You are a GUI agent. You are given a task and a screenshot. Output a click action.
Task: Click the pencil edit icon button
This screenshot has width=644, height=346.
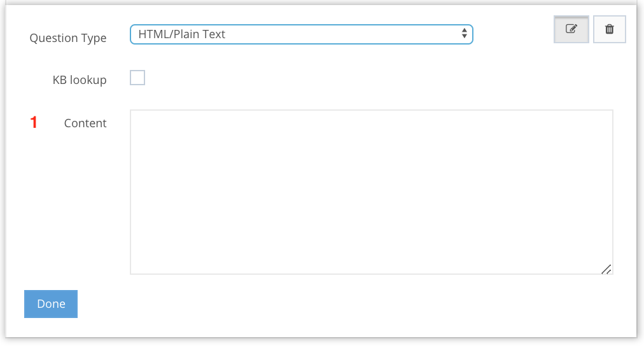571,29
